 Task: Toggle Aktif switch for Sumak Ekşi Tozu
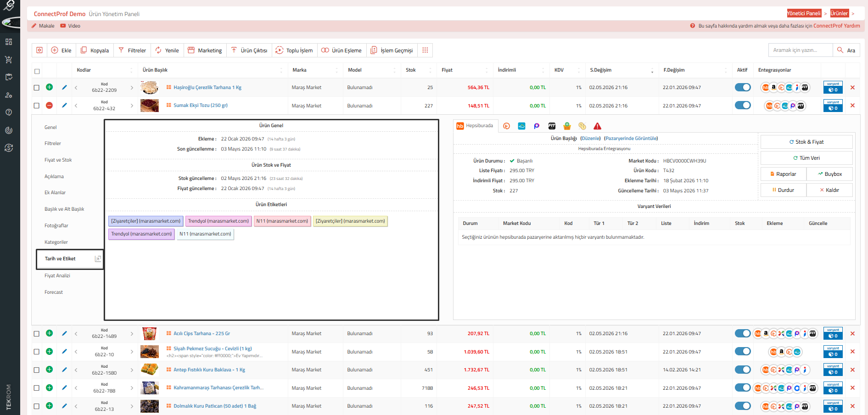743,105
